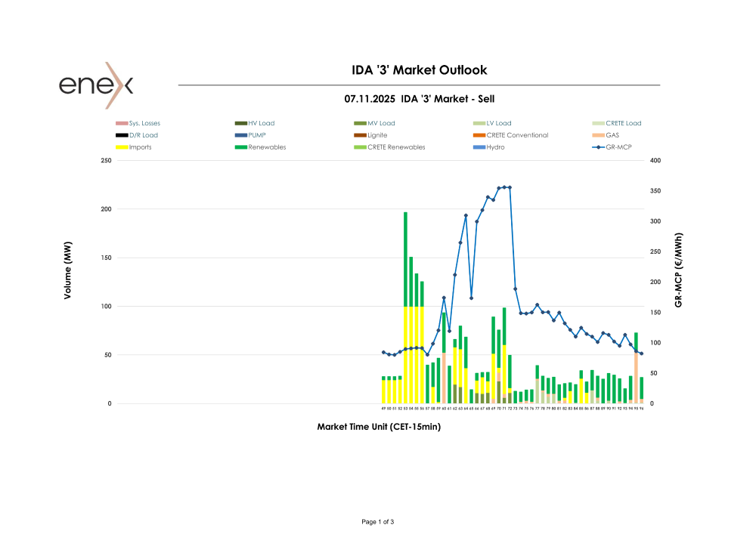
Task: Click the GAS legend color swatch
Action: [598, 135]
